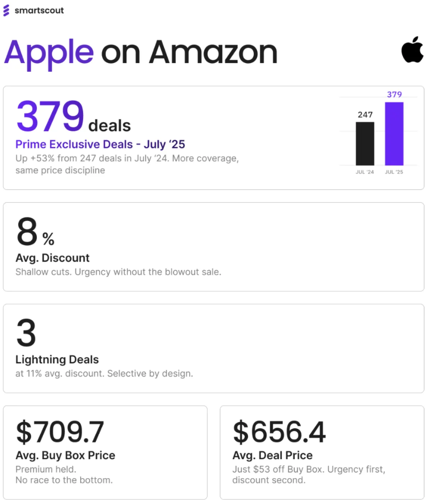Click the black JUL '24 bar
Image resolution: width=429 pixels, height=504 pixels.
(x=365, y=144)
